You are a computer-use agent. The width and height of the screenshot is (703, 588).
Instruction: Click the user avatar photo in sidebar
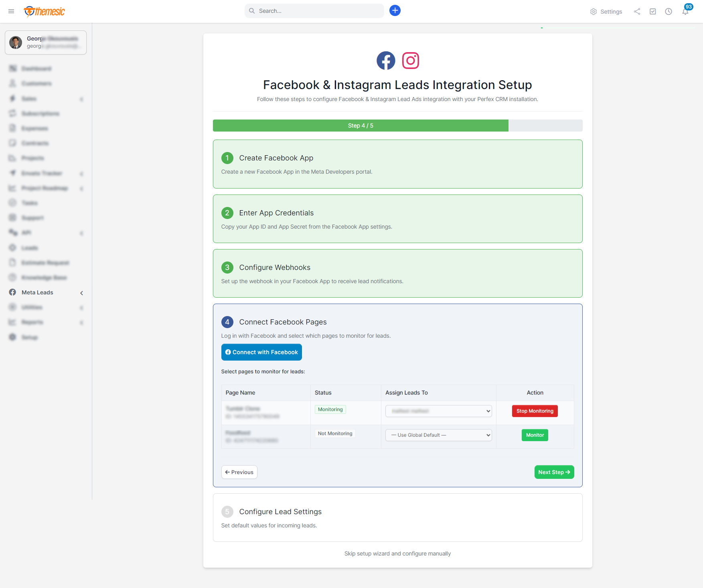tap(16, 43)
